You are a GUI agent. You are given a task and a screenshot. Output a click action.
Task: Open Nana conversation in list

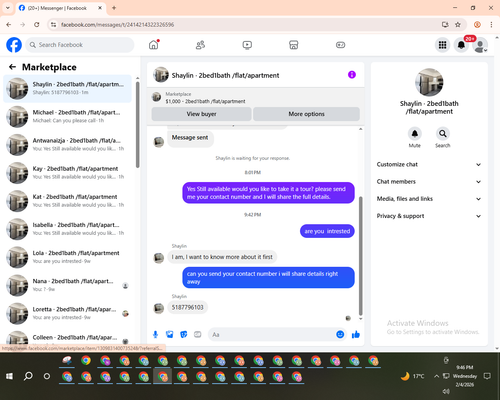click(x=67, y=285)
